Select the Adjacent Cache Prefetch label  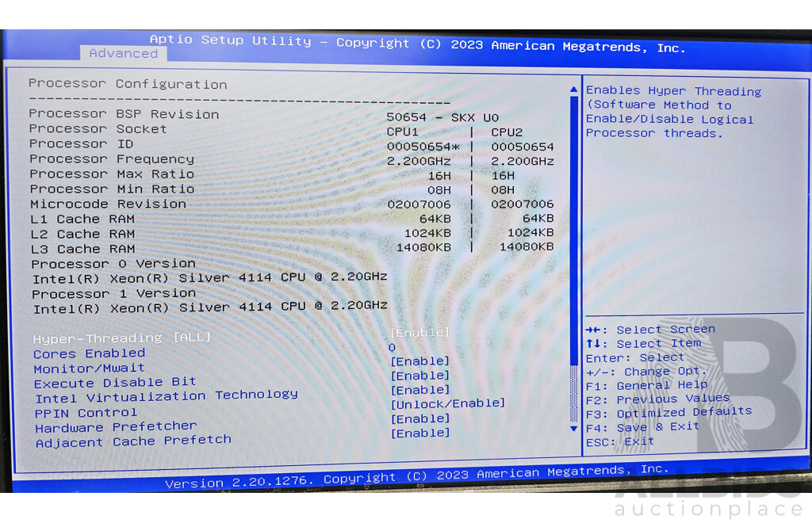(133, 441)
